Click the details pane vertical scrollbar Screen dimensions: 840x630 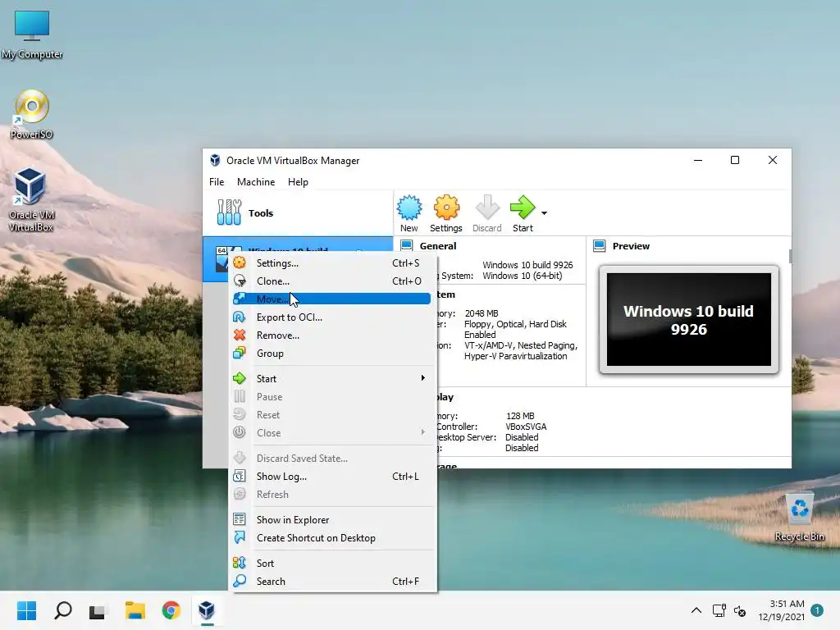point(790,256)
